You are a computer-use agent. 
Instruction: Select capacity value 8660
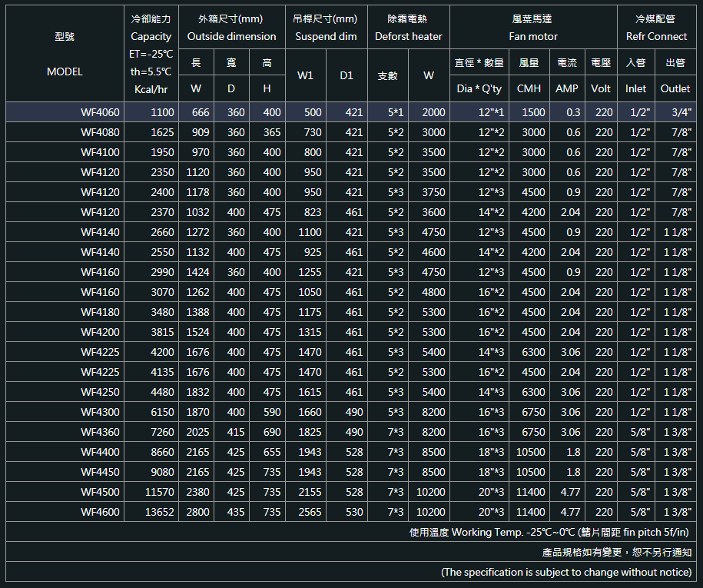click(x=162, y=452)
